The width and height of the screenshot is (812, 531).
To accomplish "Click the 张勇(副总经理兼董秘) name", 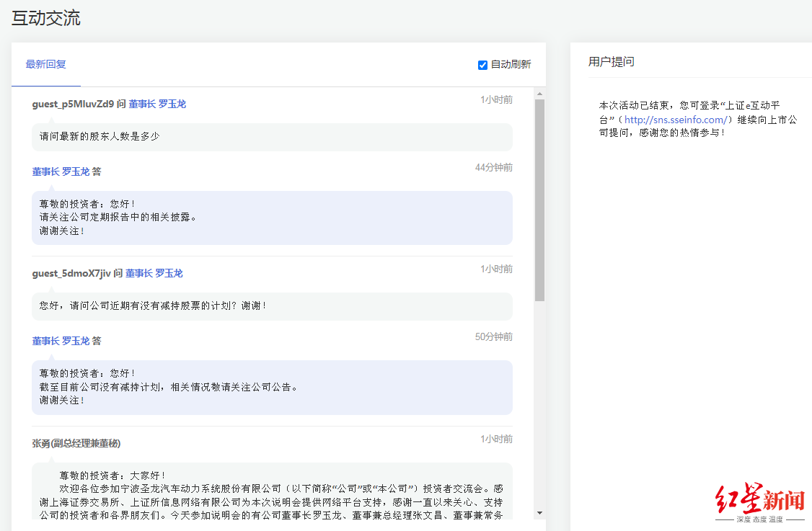I will coord(76,443).
